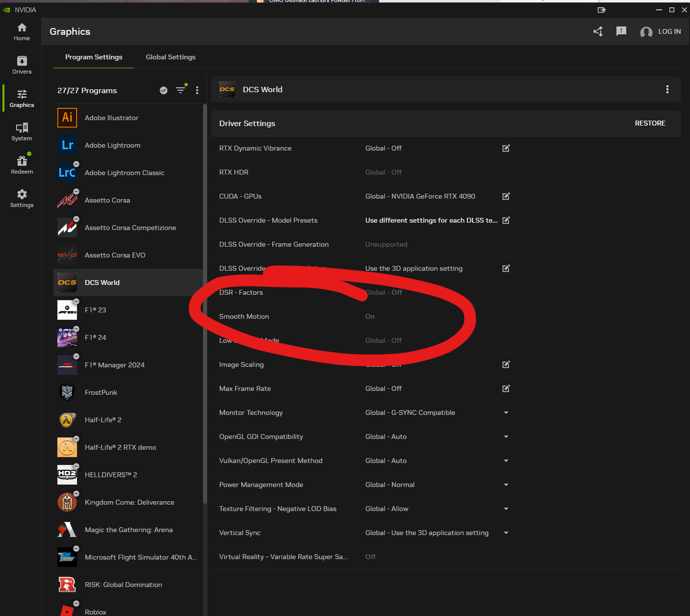The image size is (690, 616).
Task: Open Settings gear in sidebar
Action: [22, 199]
